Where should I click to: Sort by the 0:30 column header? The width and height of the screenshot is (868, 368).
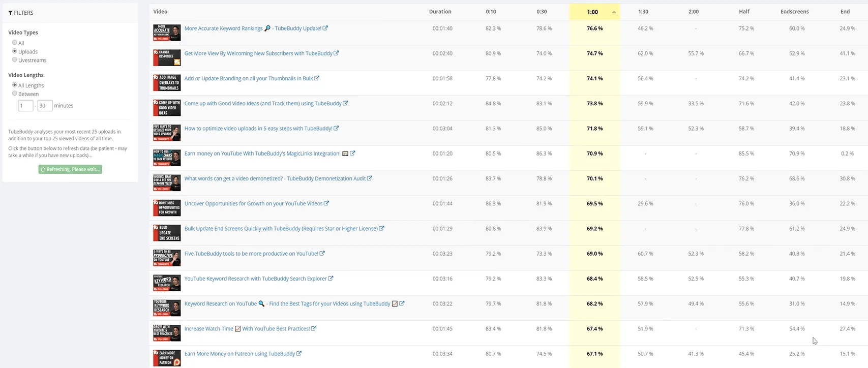click(542, 12)
